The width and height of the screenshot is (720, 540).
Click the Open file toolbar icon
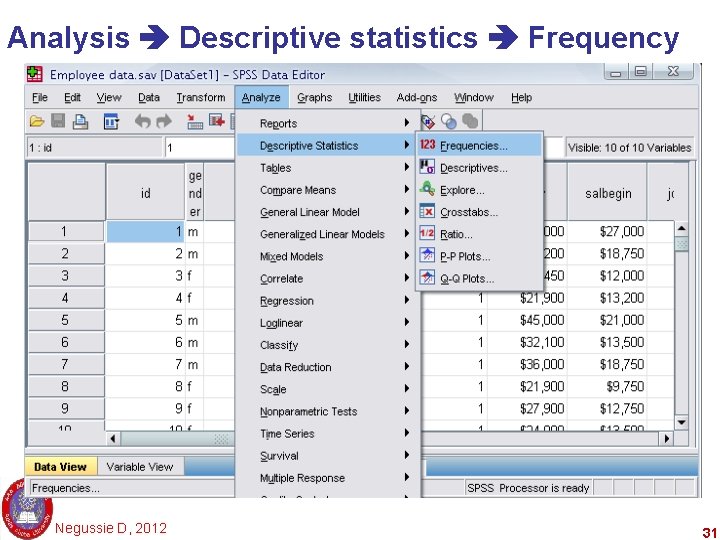click(x=37, y=121)
